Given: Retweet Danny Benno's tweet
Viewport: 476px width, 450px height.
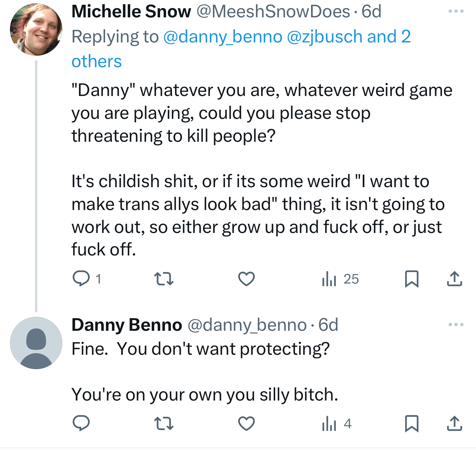Looking at the screenshot, I should pos(163,423).
